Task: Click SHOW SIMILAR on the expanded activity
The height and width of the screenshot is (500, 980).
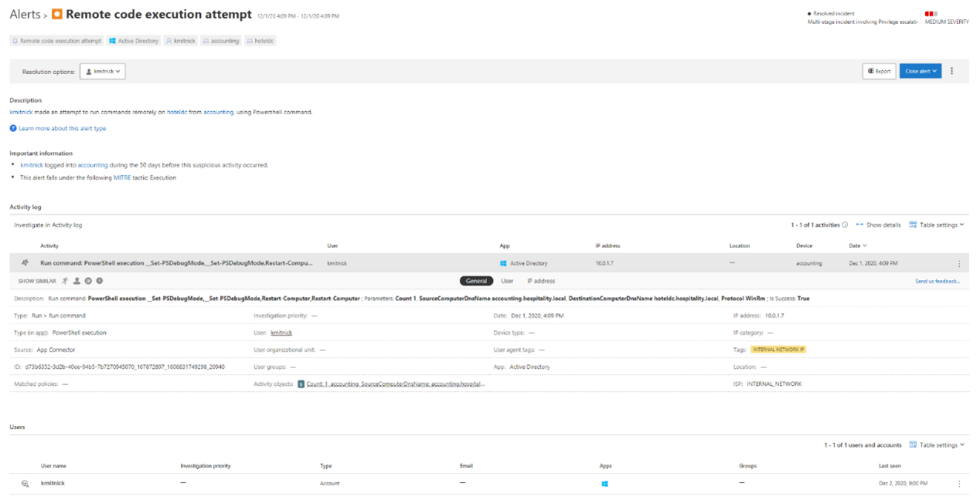Action: tap(37, 280)
